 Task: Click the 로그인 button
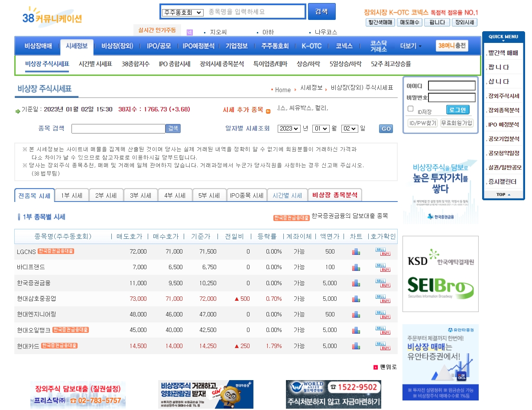457,110
